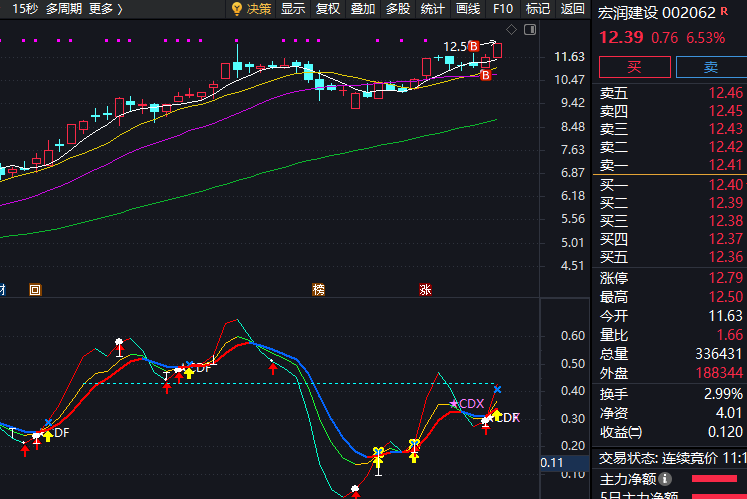Click the 总量 value 336431
Image resolution: width=747 pixels, height=499 pixels.
click(718, 354)
